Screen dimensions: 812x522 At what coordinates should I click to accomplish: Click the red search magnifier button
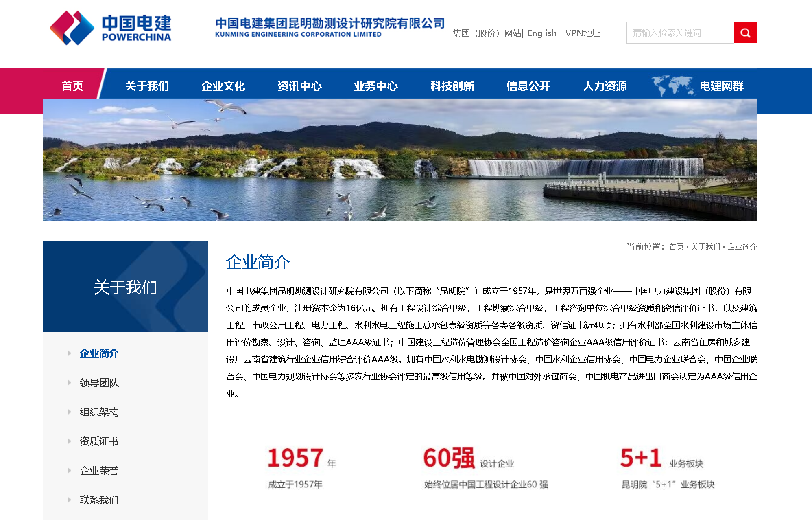745,33
